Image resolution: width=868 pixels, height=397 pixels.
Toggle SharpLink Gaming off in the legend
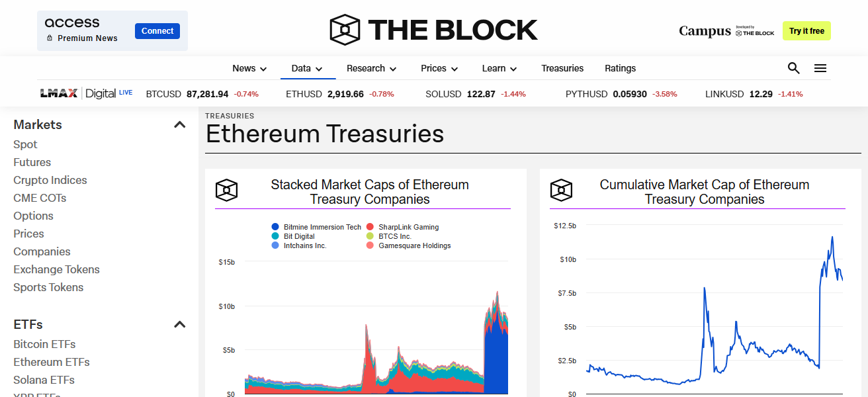pyautogui.click(x=408, y=226)
